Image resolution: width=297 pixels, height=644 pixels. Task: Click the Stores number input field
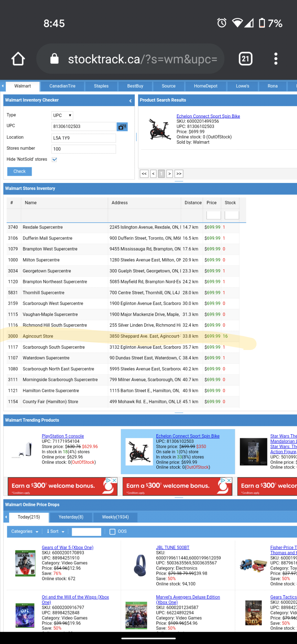[x=84, y=149]
